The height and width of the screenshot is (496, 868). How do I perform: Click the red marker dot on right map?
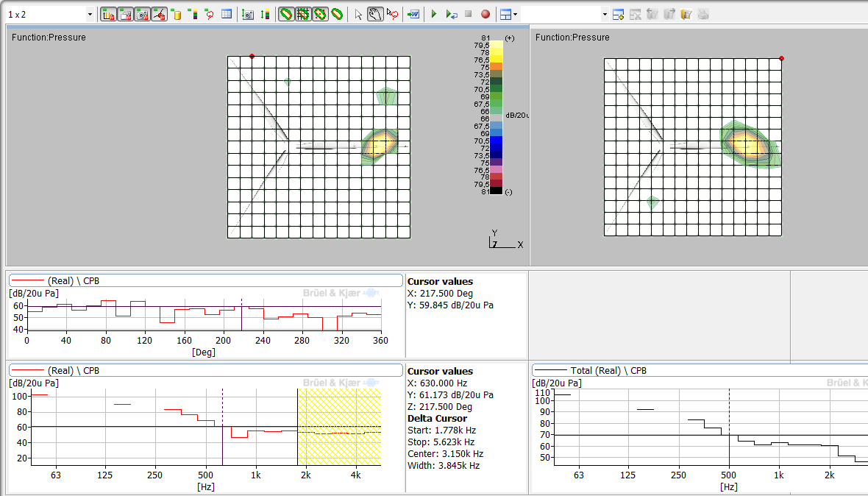tap(781, 58)
